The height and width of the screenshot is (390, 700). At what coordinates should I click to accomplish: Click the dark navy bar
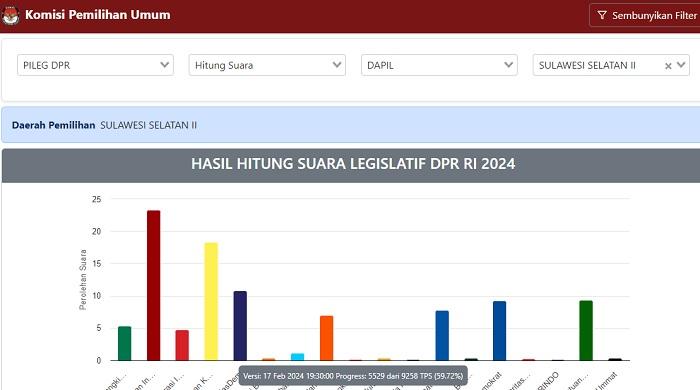tap(240, 326)
